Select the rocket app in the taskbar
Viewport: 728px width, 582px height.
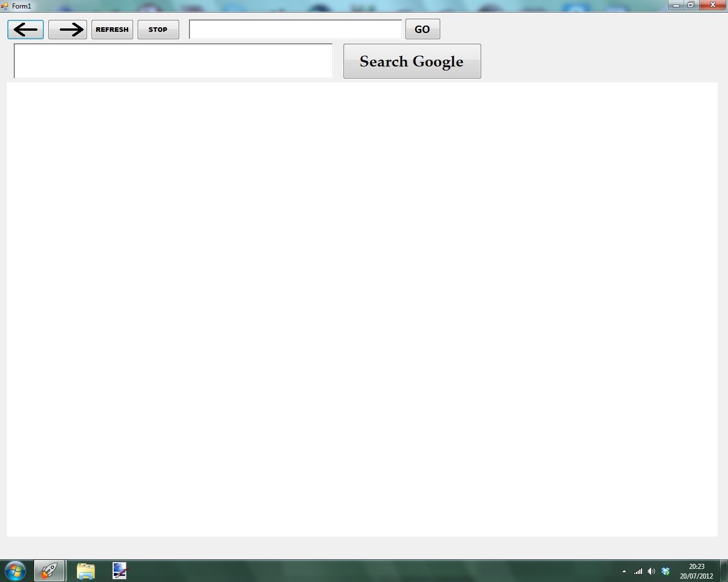pyautogui.click(x=49, y=571)
